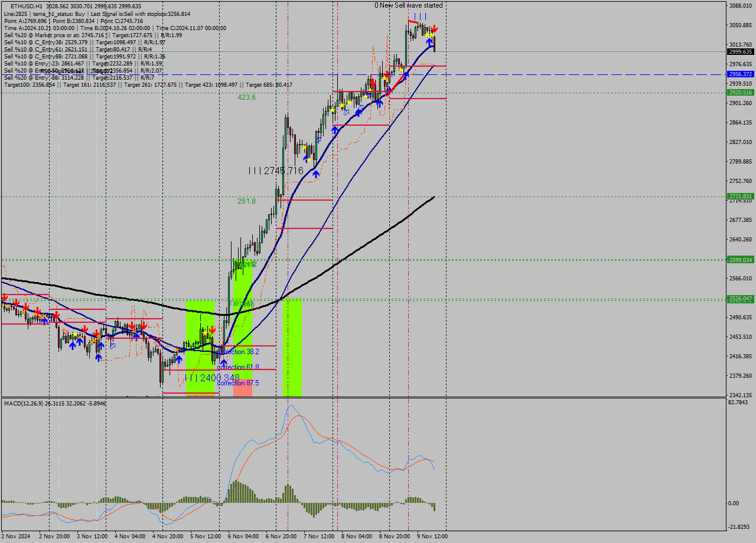Click the '5 Nov 12:00' time axis label
The width and height of the screenshot is (756, 543).
click(206, 537)
